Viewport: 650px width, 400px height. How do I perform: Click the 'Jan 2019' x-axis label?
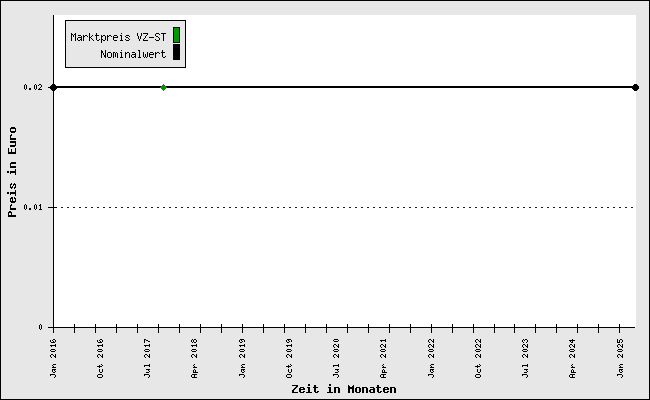point(243,358)
